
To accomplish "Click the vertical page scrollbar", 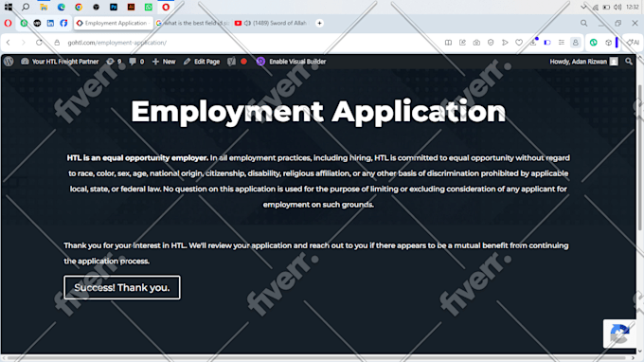I will coord(640,158).
